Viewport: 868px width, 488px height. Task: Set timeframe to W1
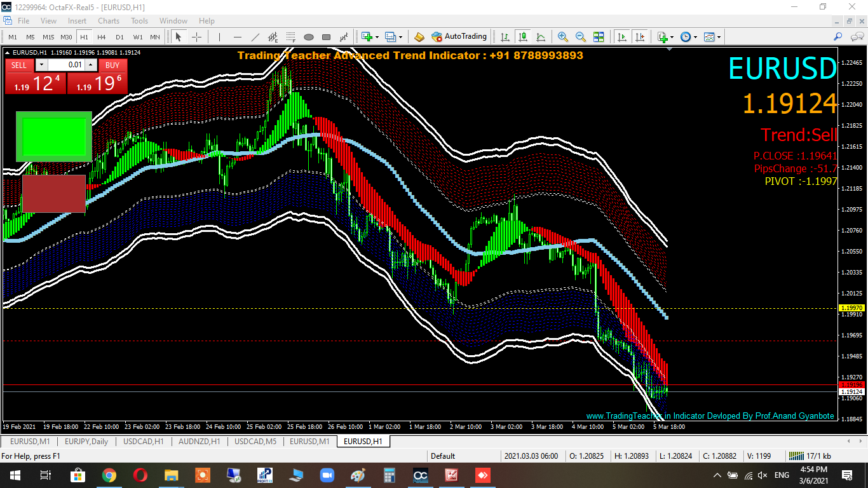pos(138,37)
